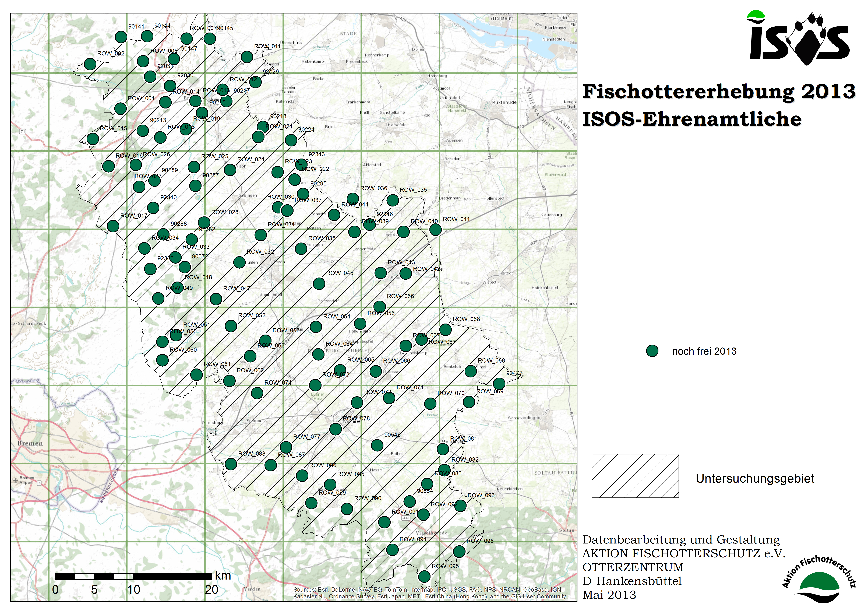This screenshot has height=614, width=868.
Task: Click the map point labeled ROW_095
Action: [x=424, y=577]
